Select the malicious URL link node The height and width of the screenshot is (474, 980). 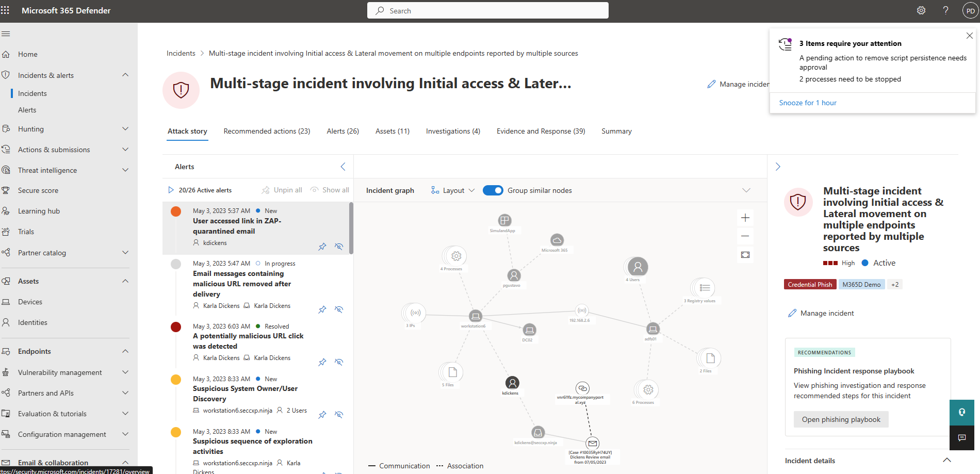coord(582,388)
